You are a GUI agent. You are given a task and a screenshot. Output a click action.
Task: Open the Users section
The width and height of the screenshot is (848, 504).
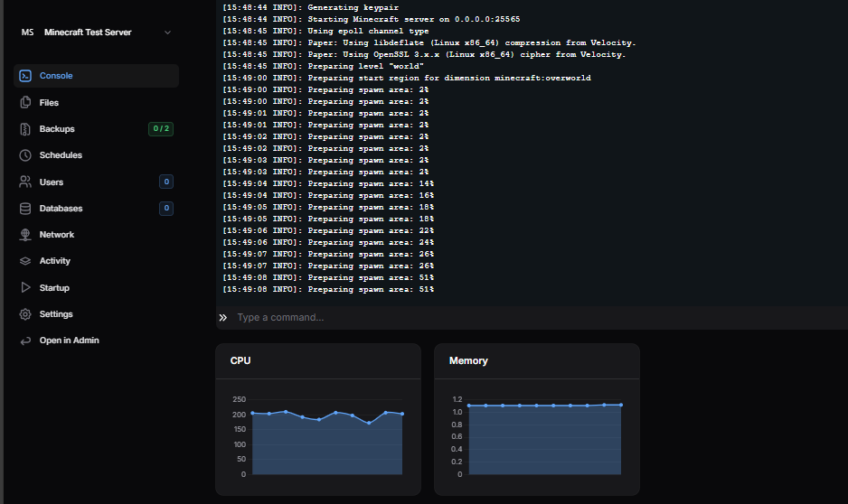point(52,182)
